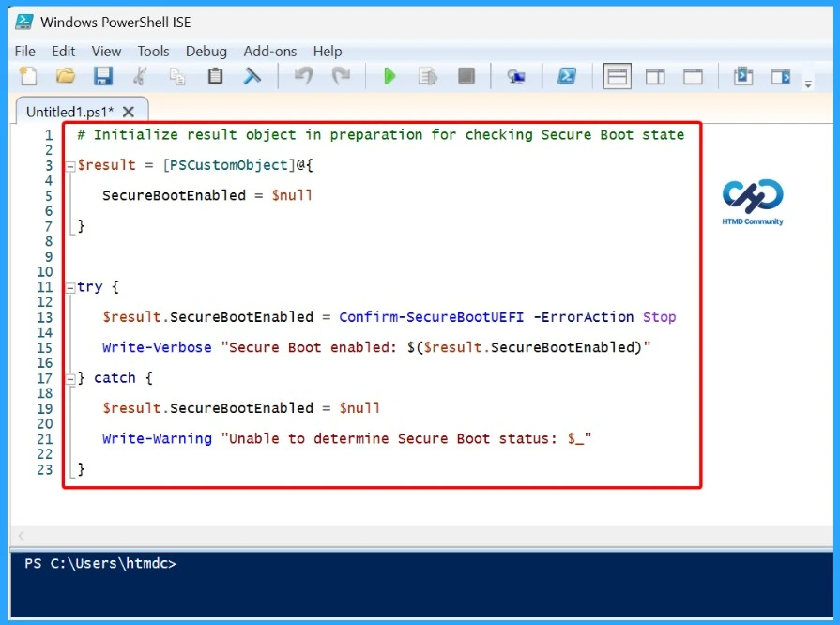Select the Cut icon on the toolbar
The image size is (840, 625).
coord(140,76)
